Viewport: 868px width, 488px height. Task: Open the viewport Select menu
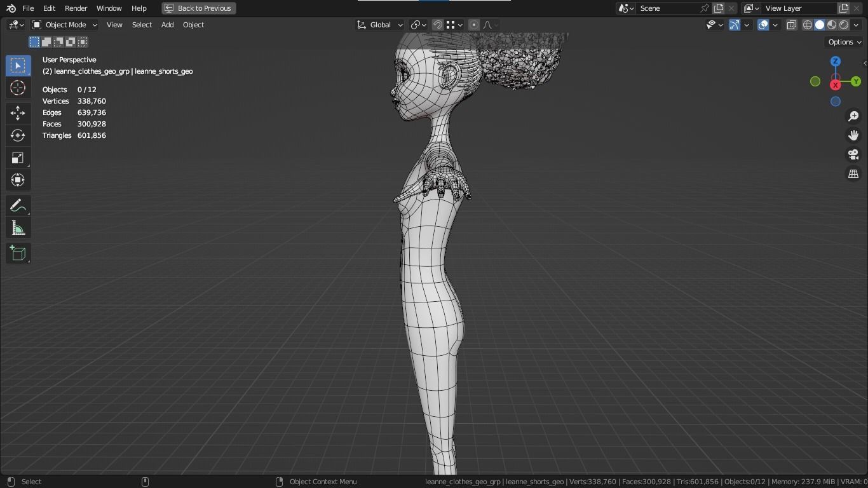(x=142, y=25)
